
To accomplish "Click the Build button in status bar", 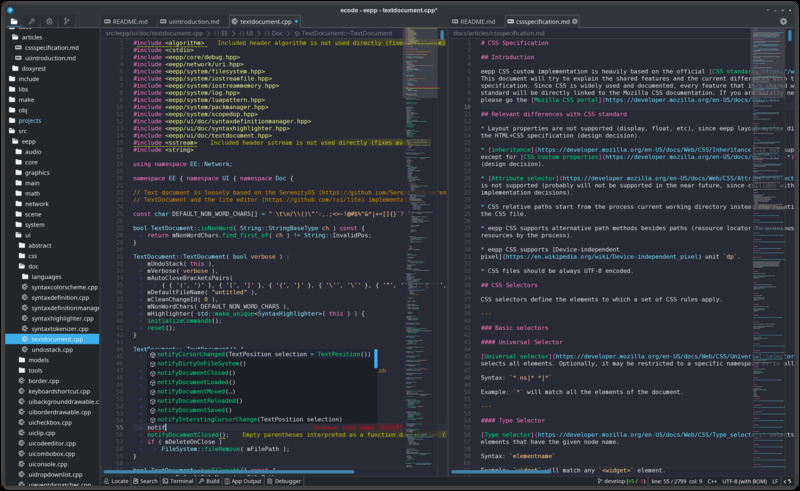I will pos(208,481).
